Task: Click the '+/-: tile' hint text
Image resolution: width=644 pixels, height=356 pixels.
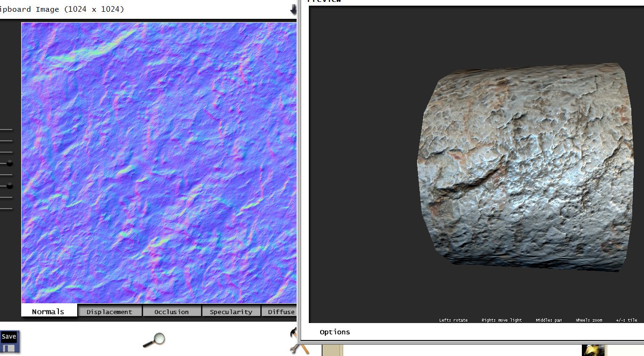Action: click(x=626, y=320)
